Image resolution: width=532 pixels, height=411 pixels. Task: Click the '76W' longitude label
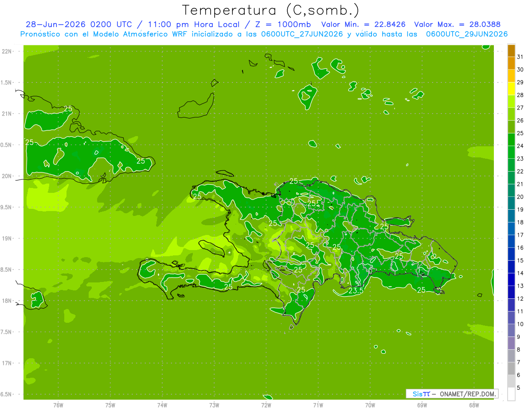(58, 405)
